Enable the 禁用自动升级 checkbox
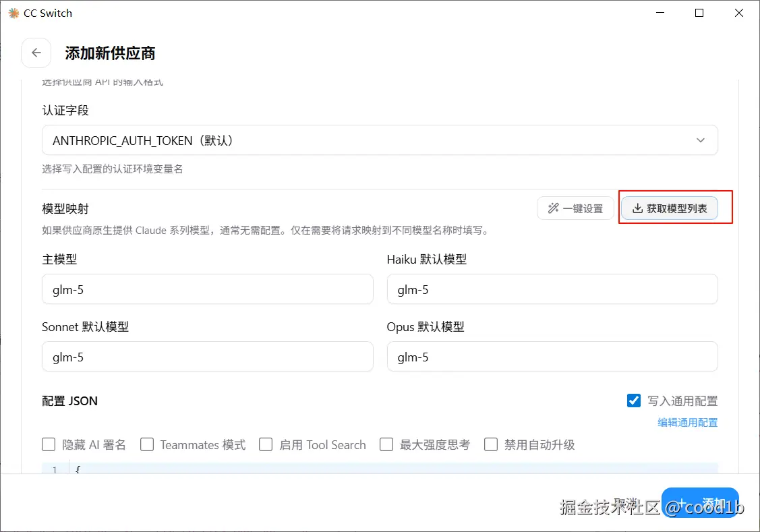 (491, 444)
